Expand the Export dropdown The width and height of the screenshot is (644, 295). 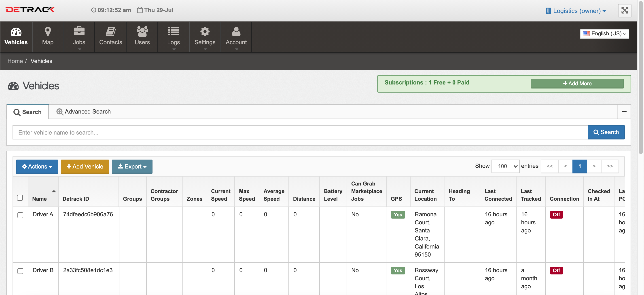(132, 167)
